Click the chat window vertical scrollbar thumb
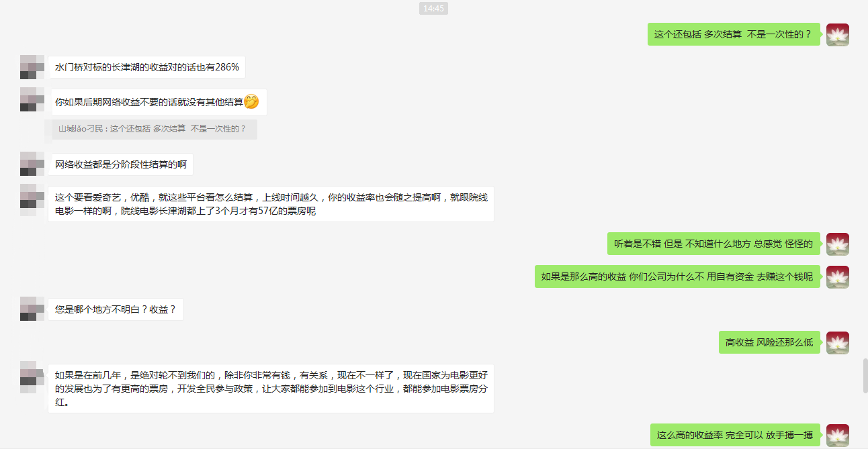This screenshot has width=868, height=451. click(865, 376)
